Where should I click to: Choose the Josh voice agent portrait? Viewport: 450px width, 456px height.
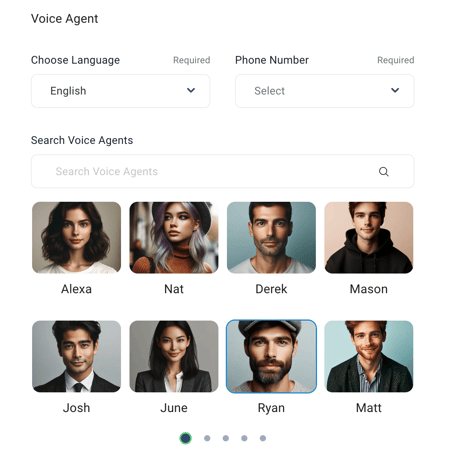tap(76, 356)
